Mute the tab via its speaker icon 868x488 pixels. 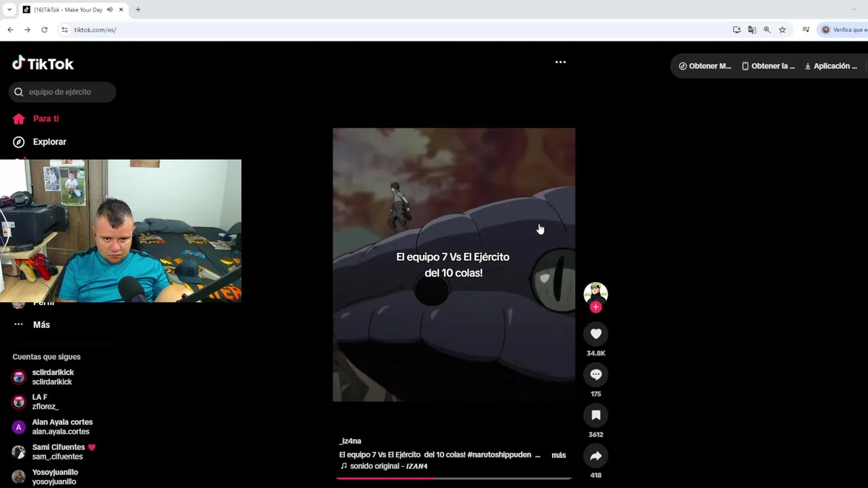(x=110, y=9)
